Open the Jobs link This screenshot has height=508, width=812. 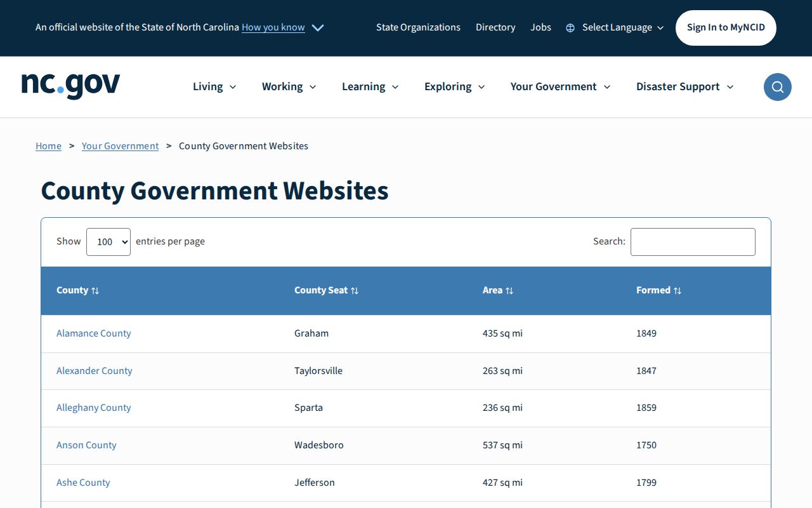coord(540,27)
